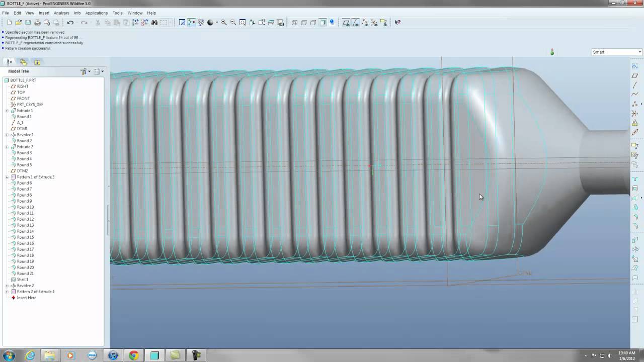Image resolution: width=644 pixels, height=362 pixels.
Task: Open Internet Explorer from taskbar
Action: coord(30,355)
